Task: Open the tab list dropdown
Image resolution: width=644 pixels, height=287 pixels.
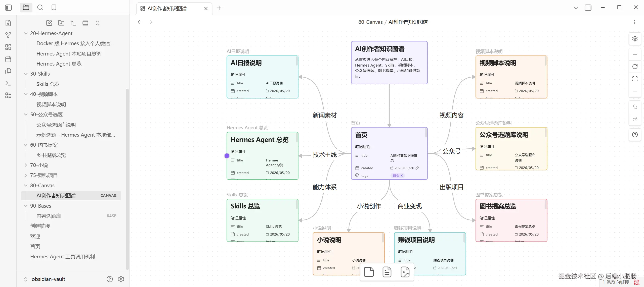Action: point(576,8)
